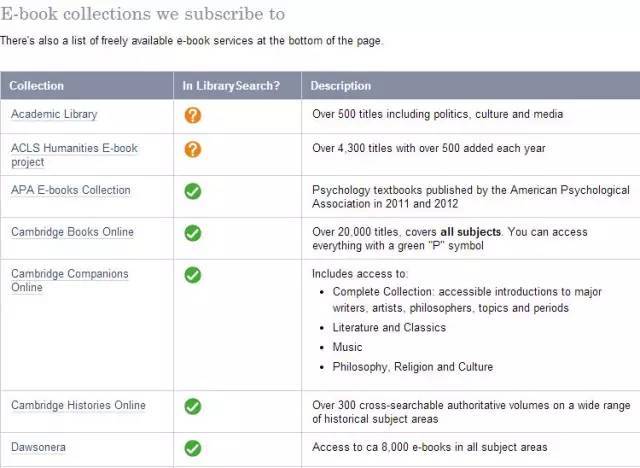Click the green checkmark for Cambridge Books Online
The height and width of the screenshot is (468, 640).
click(193, 233)
